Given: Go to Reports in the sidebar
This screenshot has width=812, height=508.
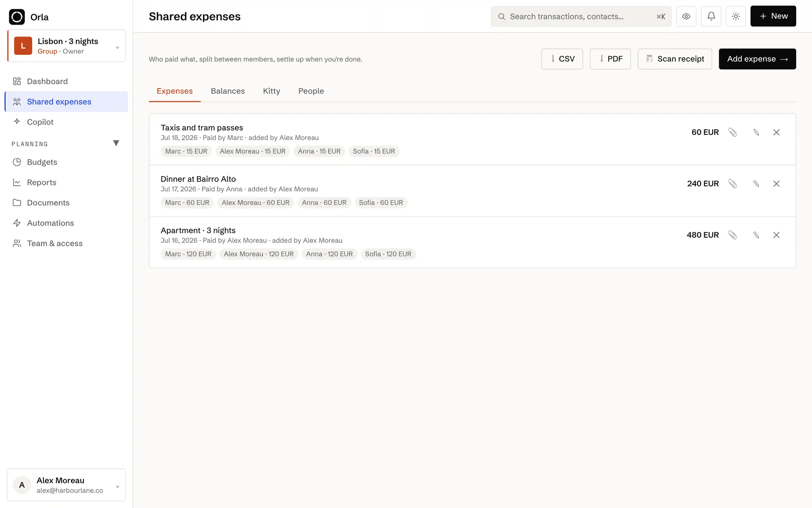Looking at the screenshot, I should (x=66, y=182).
